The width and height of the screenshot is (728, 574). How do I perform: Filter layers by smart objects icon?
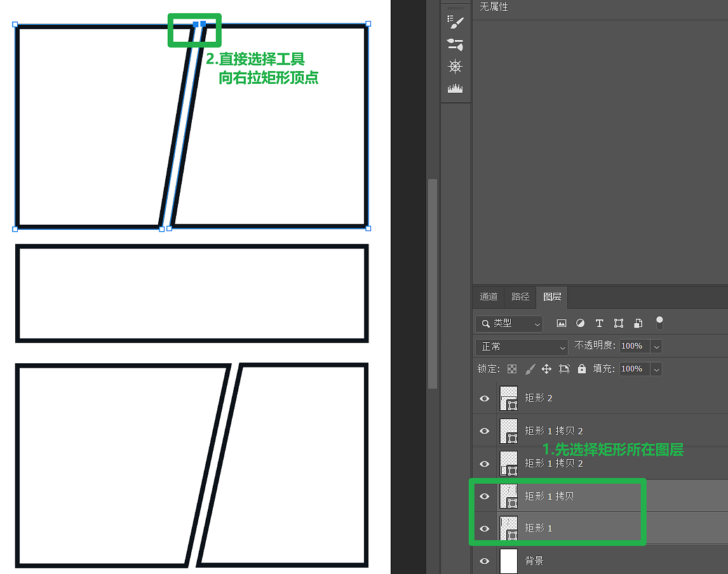[638, 323]
